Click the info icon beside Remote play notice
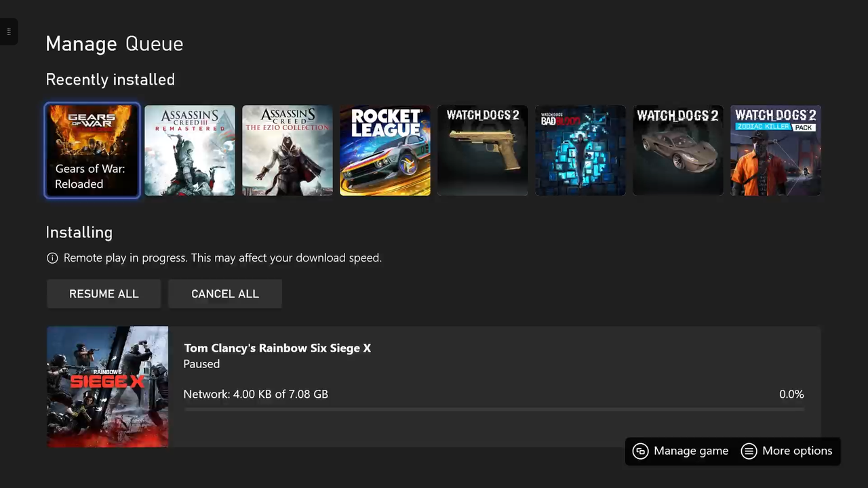Screen dimensions: 868x488 pyautogui.click(x=52, y=258)
